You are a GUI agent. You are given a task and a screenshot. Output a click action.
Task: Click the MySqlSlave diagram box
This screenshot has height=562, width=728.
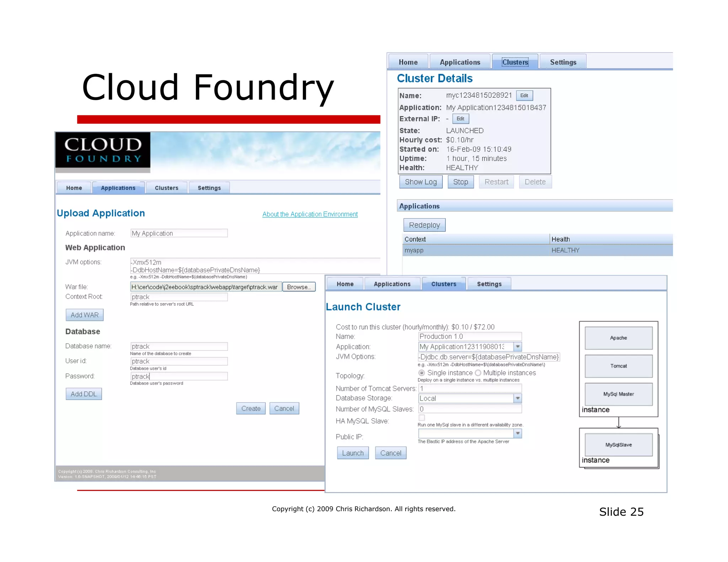pyautogui.click(x=619, y=445)
